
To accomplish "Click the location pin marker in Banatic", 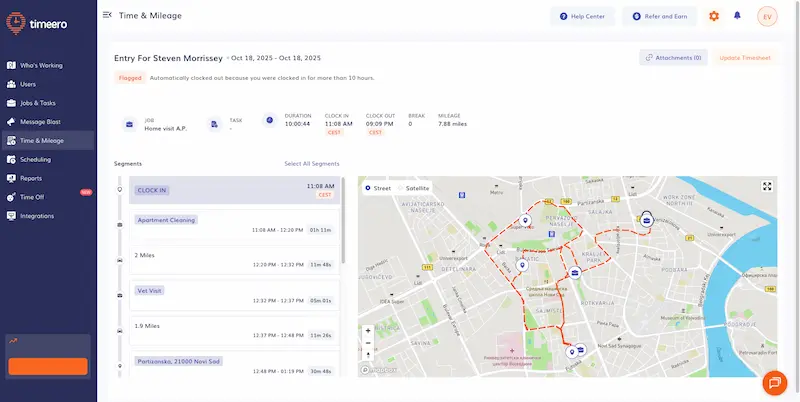I will (522, 265).
